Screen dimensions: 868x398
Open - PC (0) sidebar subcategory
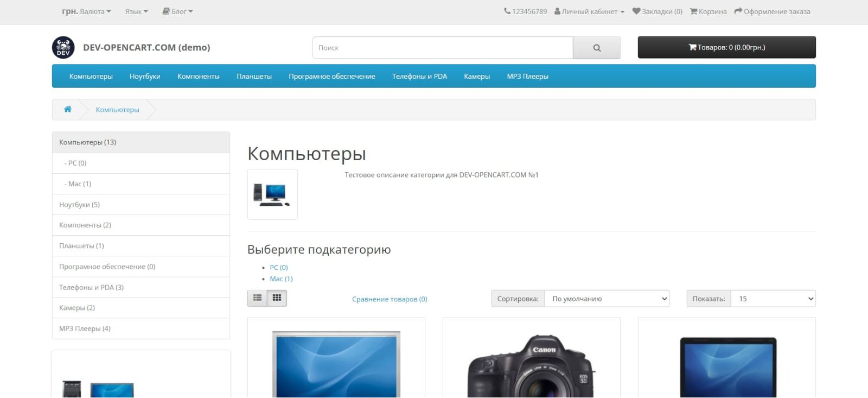tap(141, 163)
